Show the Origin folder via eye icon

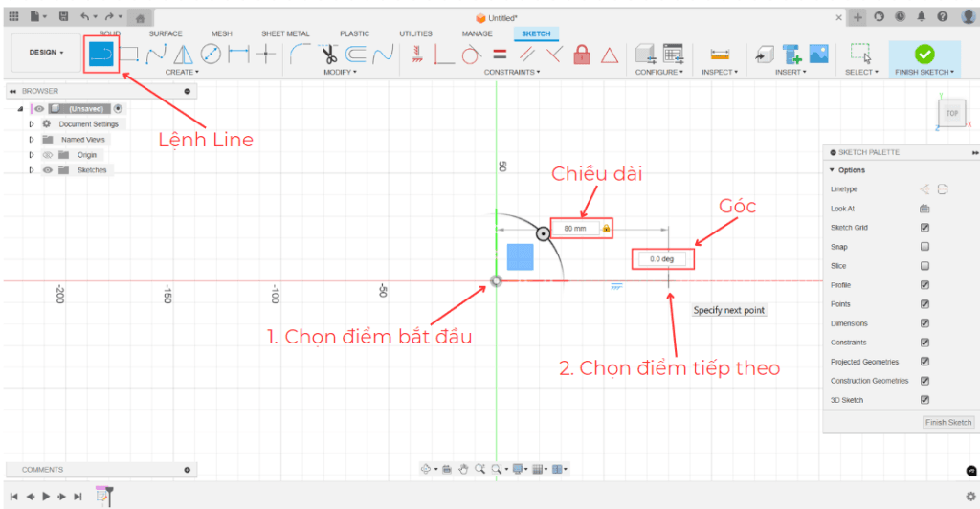[x=48, y=155]
